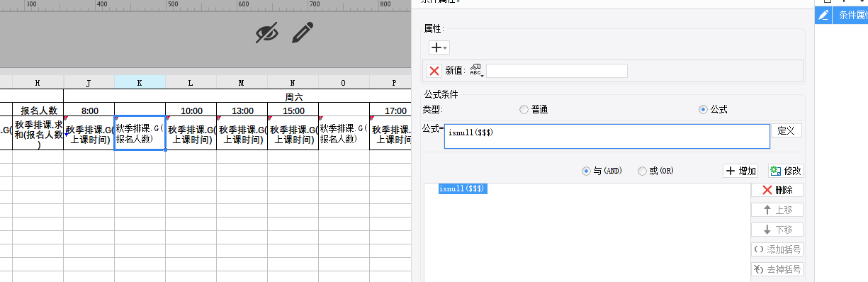Open the add-property plus dropdown
868x282 pixels.
pos(439,47)
